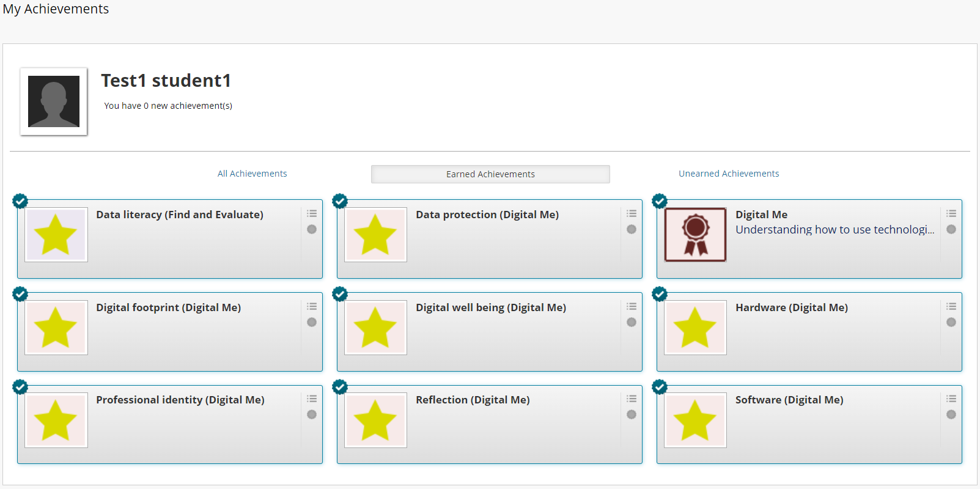Click earned checkmark badge on Reflection
This screenshot has height=489, width=980.
[340, 387]
